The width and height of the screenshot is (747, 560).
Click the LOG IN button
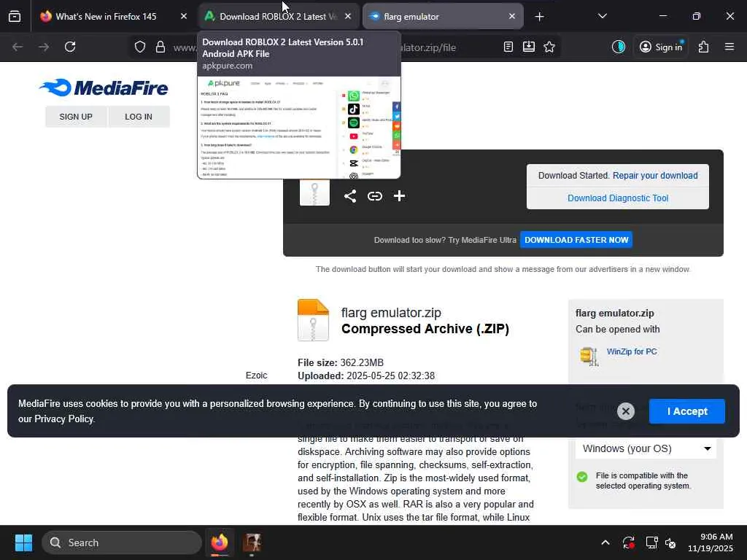coord(139,117)
